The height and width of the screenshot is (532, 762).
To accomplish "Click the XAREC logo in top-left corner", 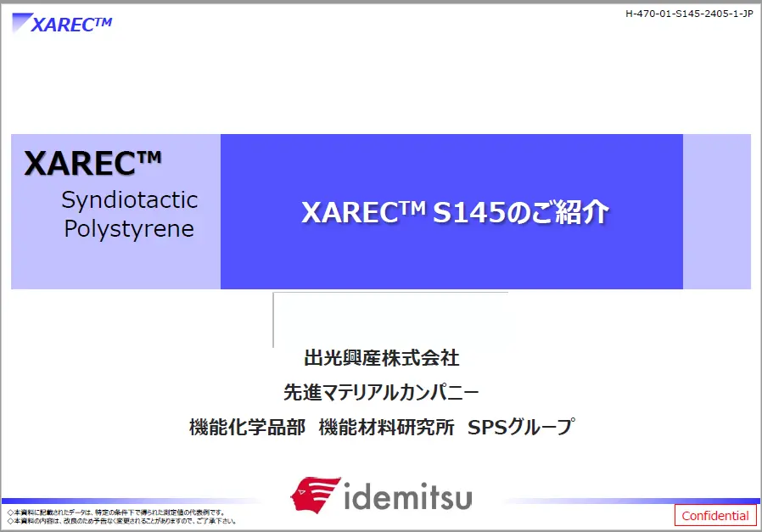I will click(x=64, y=23).
